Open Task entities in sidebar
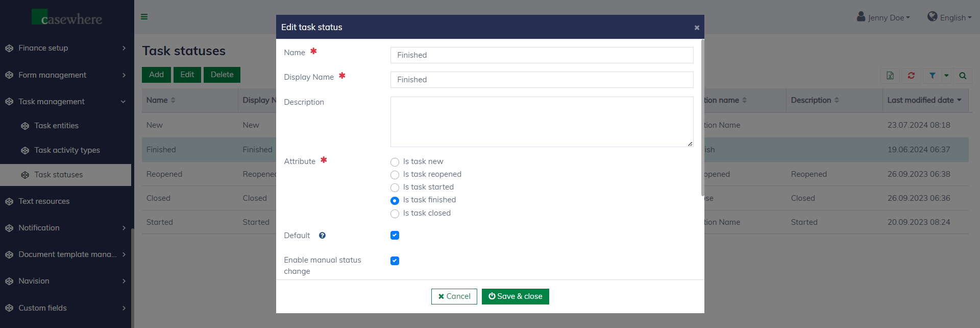The width and height of the screenshot is (980, 328). [56, 126]
